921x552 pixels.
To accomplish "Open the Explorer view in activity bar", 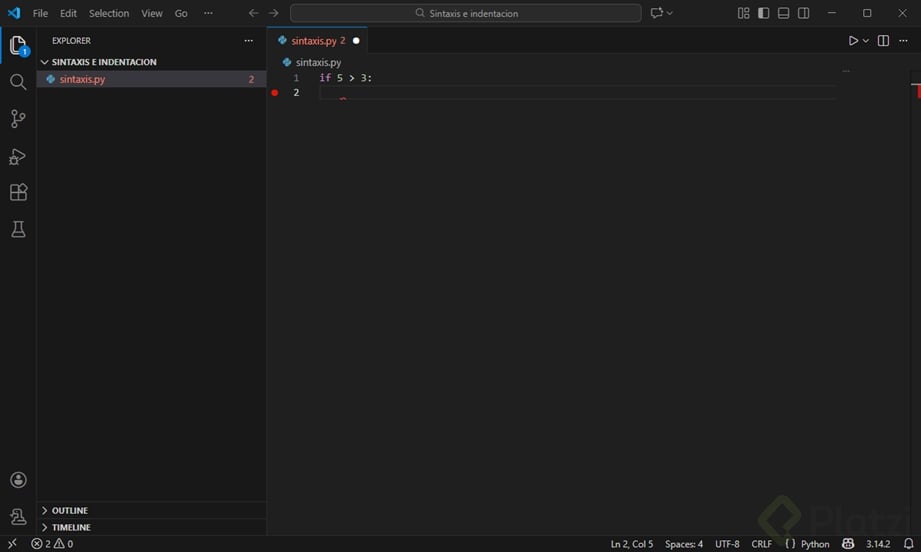I will coord(18,45).
